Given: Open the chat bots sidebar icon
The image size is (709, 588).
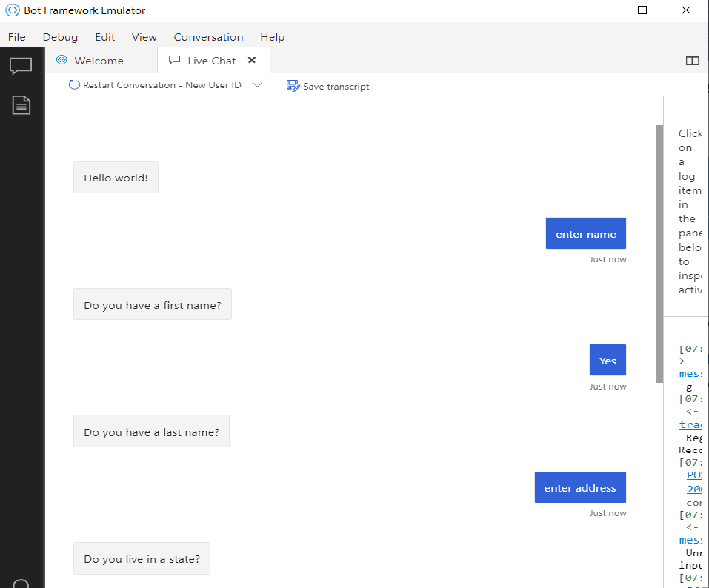Looking at the screenshot, I should [21, 66].
